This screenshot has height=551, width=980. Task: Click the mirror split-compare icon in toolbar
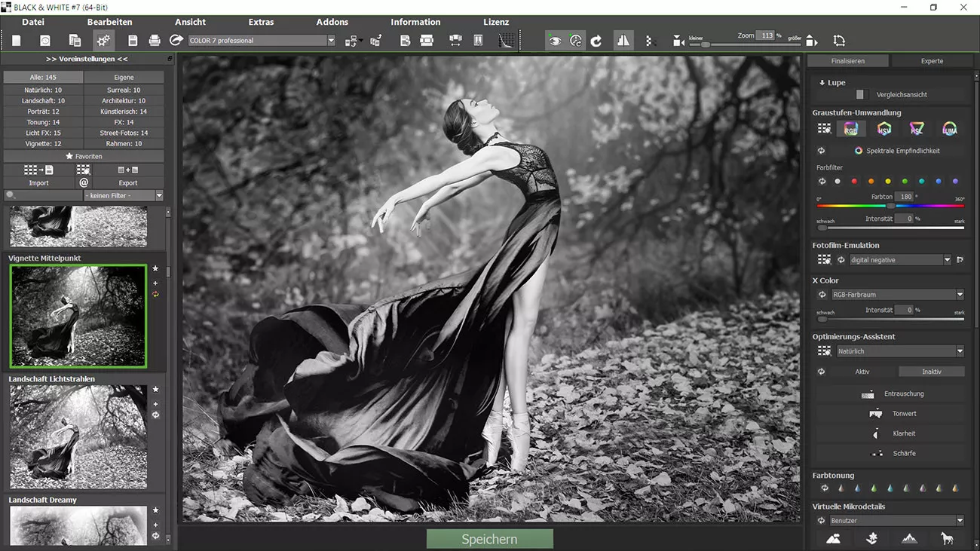[623, 41]
